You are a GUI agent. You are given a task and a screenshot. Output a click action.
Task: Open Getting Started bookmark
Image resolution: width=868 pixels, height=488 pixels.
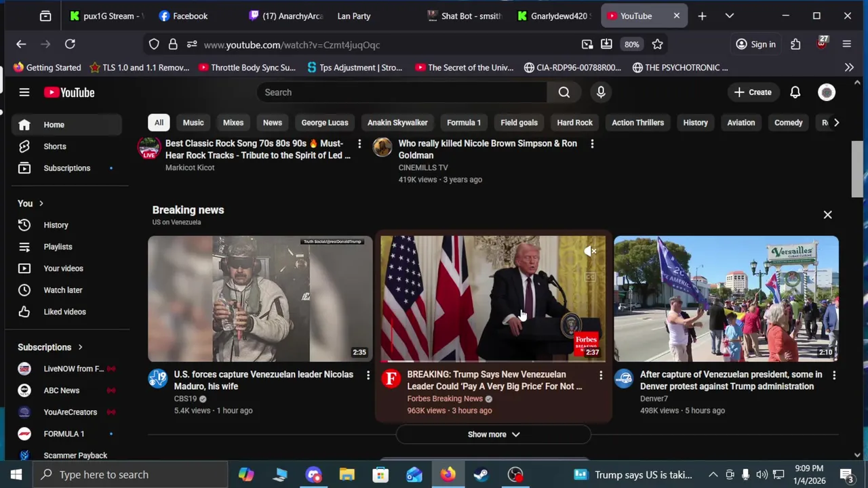pyautogui.click(x=47, y=67)
